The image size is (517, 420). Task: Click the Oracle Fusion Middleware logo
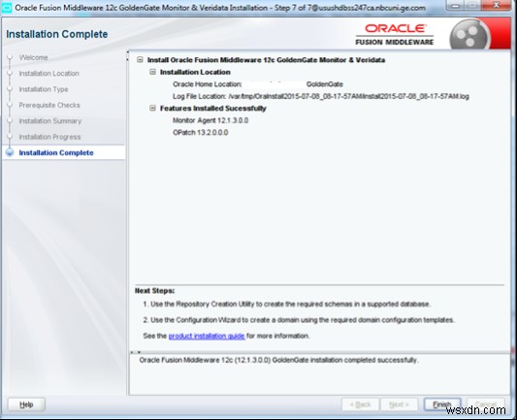click(x=395, y=34)
